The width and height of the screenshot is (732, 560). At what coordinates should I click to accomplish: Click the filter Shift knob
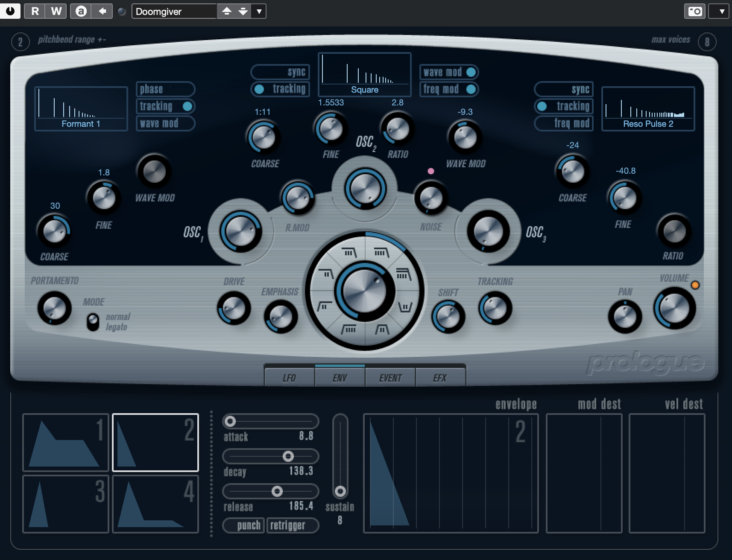(x=448, y=317)
